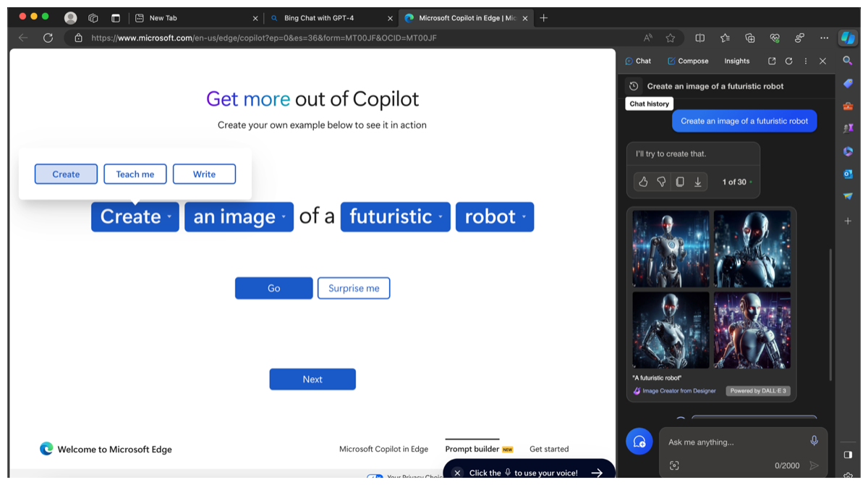Open chat history via clock icon
The image size is (868, 485).
(633, 85)
